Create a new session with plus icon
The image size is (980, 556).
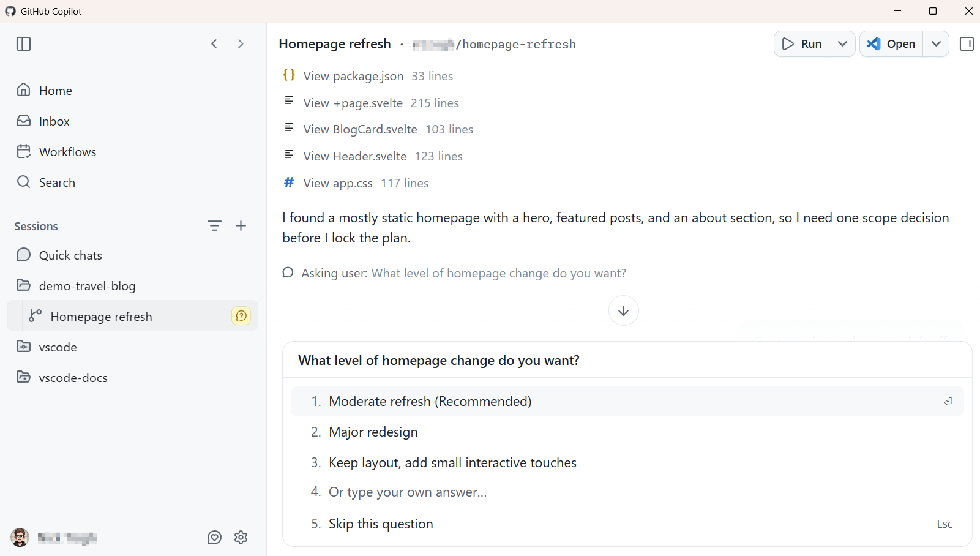[241, 226]
